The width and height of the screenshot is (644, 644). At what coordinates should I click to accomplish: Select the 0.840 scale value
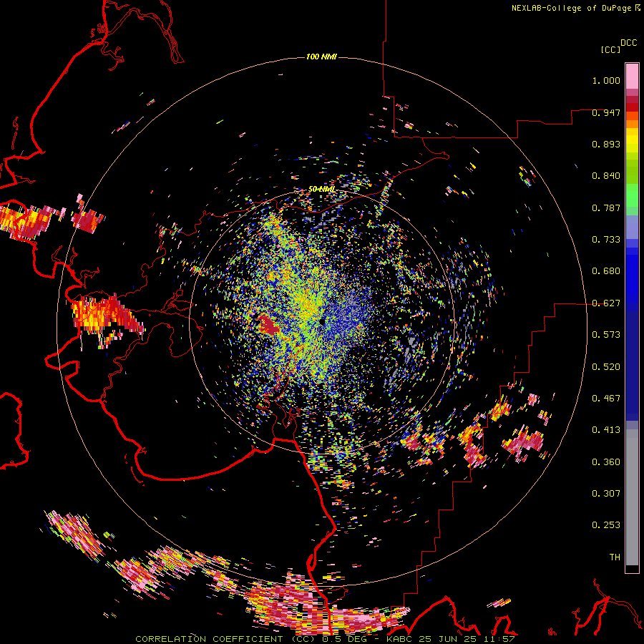click(606, 176)
